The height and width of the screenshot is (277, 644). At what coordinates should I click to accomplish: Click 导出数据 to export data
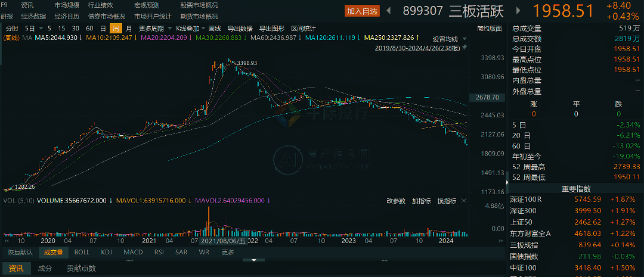240,29
